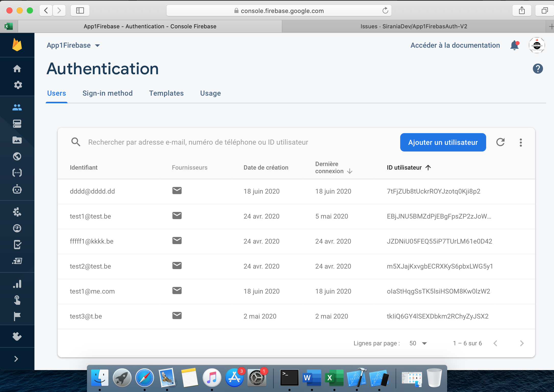Open Accéder à la documentation link
Image resolution: width=554 pixels, height=392 pixels.
coord(455,45)
